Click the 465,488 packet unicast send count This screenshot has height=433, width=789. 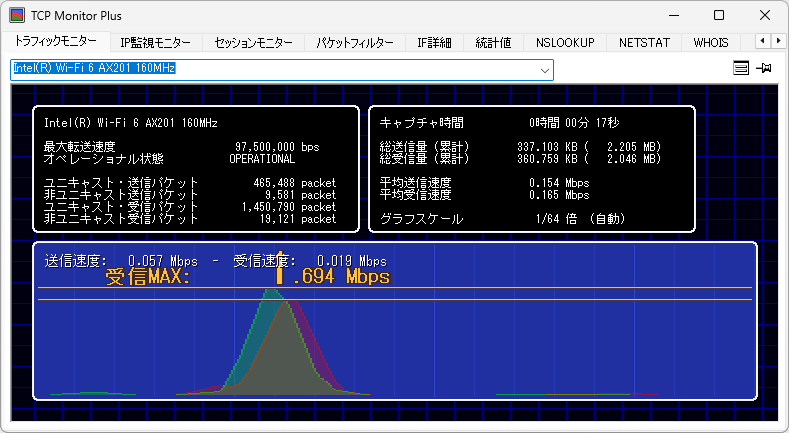pos(294,183)
